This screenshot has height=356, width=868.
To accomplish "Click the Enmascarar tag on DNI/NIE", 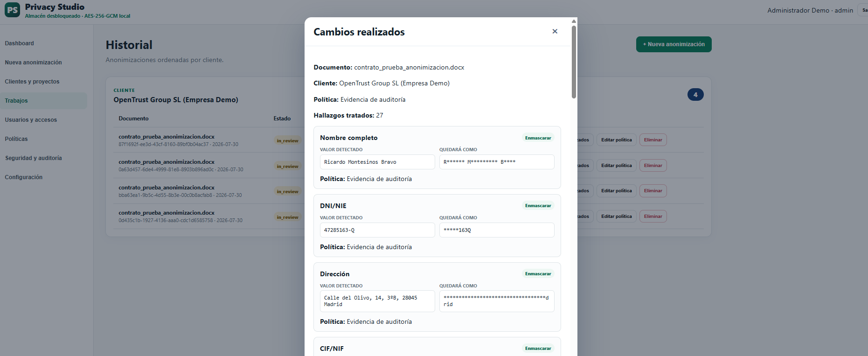I will tap(538, 206).
